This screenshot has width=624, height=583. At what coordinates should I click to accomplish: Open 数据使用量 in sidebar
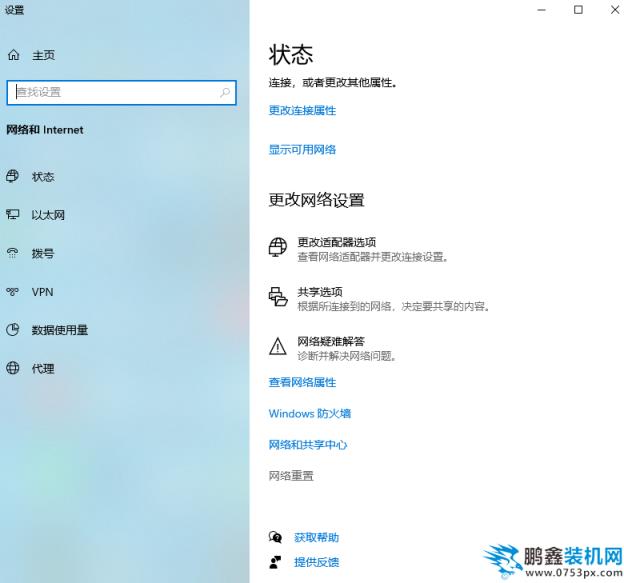pos(60,330)
